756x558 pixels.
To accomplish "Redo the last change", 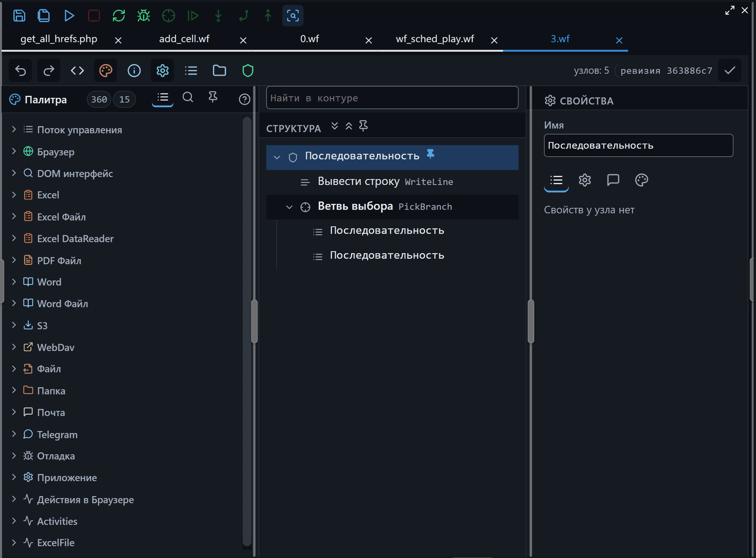I will tap(49, 71).
